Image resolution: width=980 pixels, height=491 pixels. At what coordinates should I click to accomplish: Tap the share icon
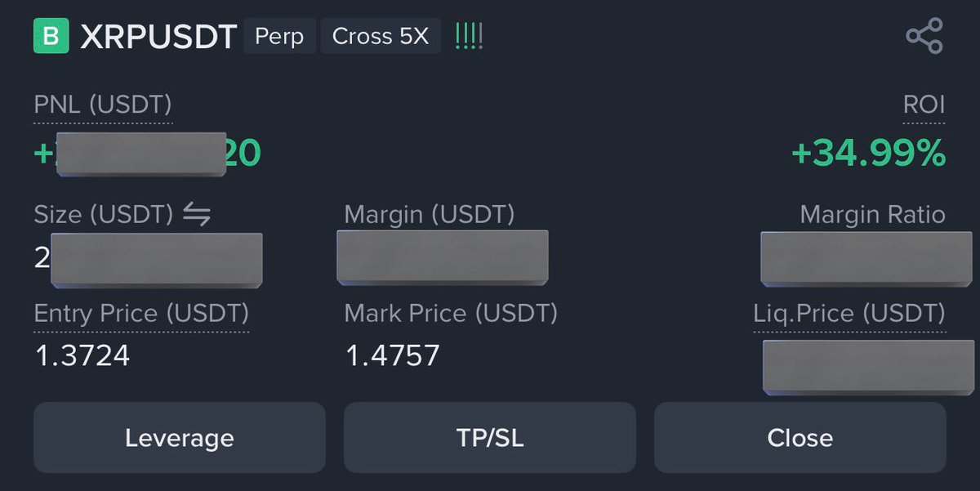[x=924, y=37]
